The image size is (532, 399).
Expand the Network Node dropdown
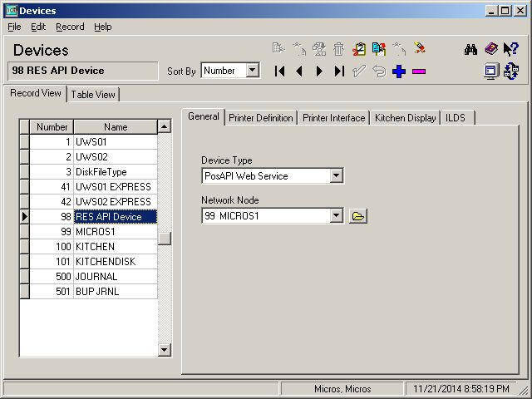(x=336, y=216)
